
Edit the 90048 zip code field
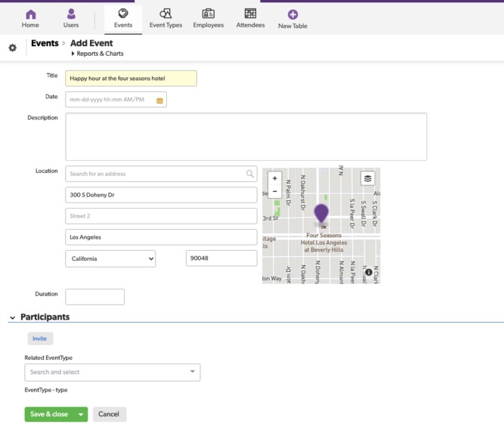point(221,258)
